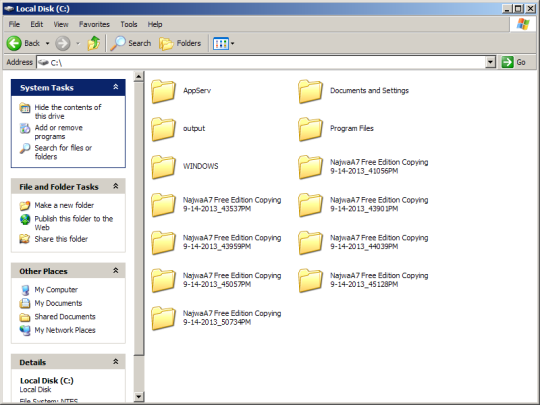The height and width of the screenshot is (405, 540).
Task: Collapse the Other Places panel
Action: (x=116, y=271)
